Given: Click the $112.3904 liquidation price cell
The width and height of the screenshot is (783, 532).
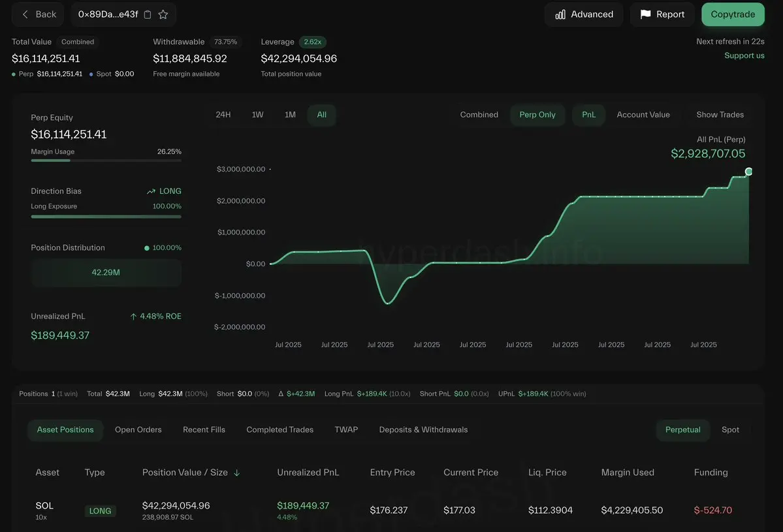Looking at the screenshot, I should pyautogui.click(x=551, y=510).
